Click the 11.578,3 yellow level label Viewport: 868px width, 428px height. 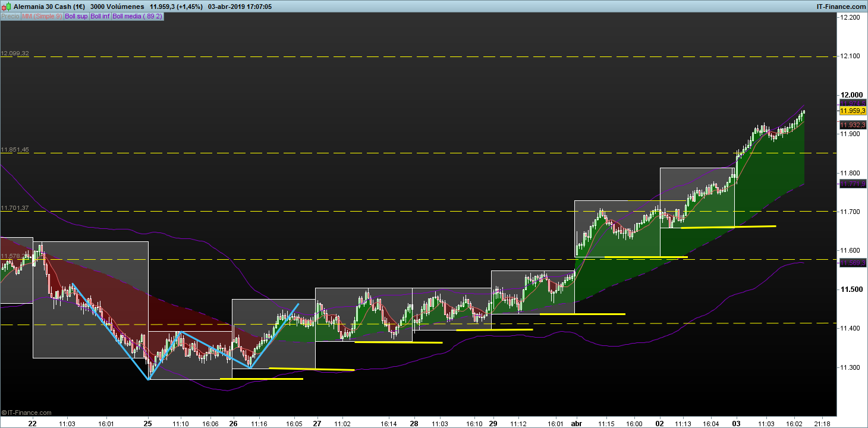pyautogui.click(x=13, y=256)
